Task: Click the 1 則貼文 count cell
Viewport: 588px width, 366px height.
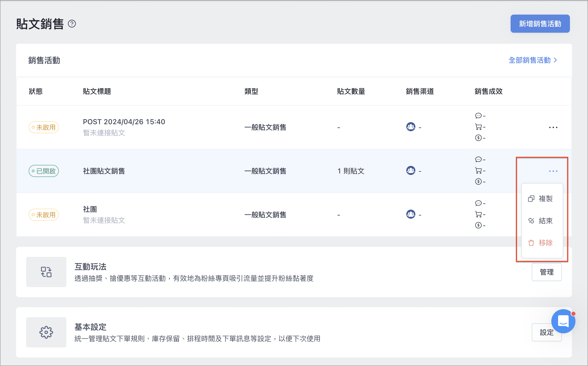Action: click(351, 171)
